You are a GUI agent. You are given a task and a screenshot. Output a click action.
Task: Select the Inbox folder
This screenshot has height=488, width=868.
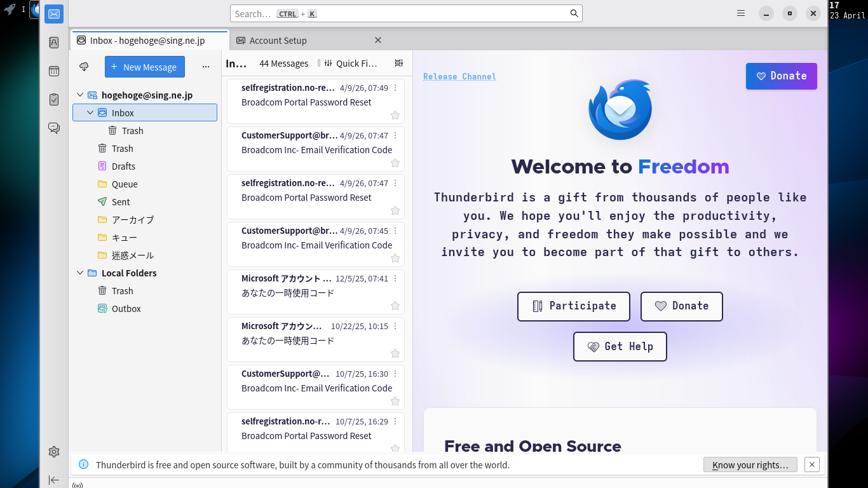tap(145, 113)
